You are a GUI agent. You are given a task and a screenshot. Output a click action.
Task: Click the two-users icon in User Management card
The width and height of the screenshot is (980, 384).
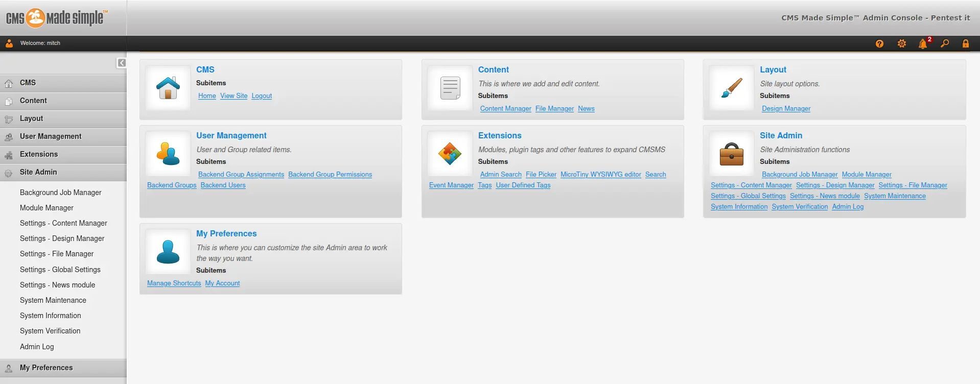pyautogui.click(x=168, y=154)
